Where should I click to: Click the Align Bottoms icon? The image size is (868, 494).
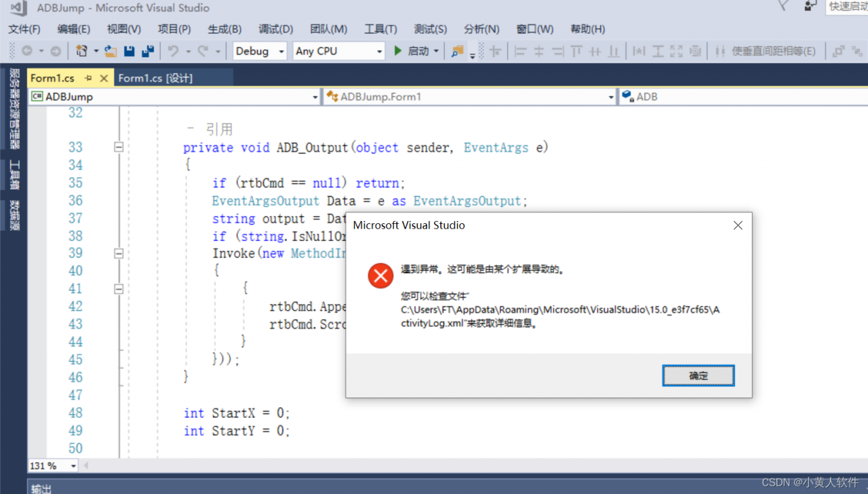click(614, 51)
